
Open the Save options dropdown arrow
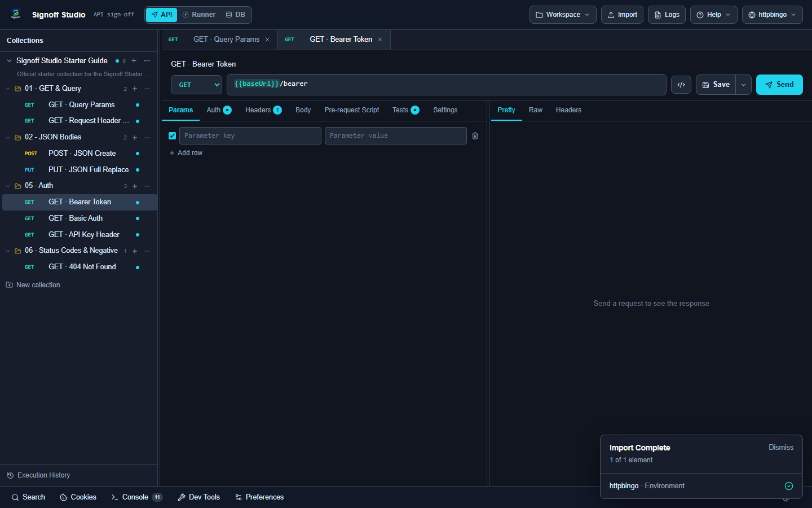click(744, 85)
